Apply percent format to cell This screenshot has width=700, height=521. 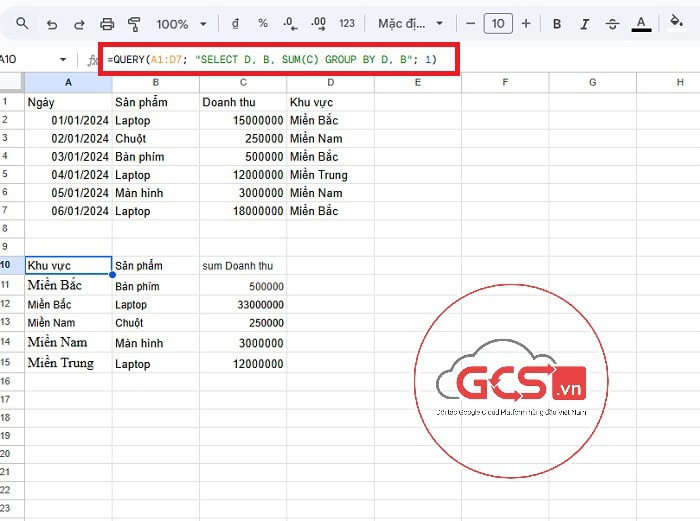click(263, 23)
